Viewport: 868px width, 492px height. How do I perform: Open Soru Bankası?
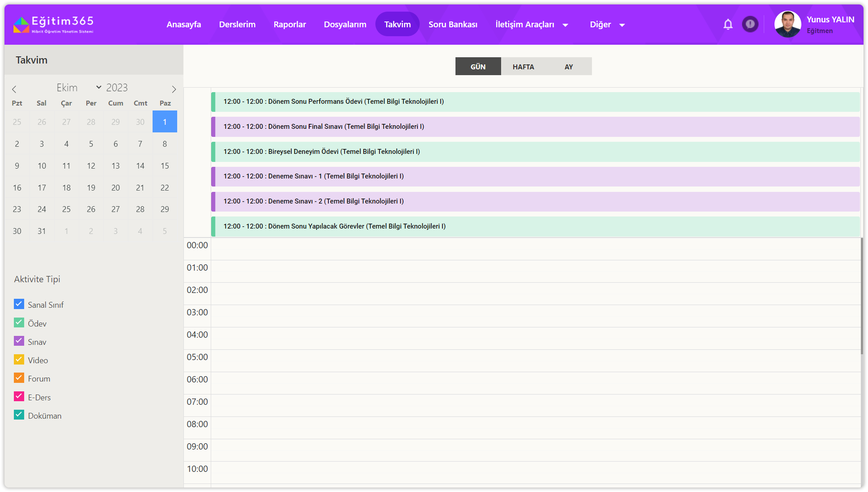(453, 24)
